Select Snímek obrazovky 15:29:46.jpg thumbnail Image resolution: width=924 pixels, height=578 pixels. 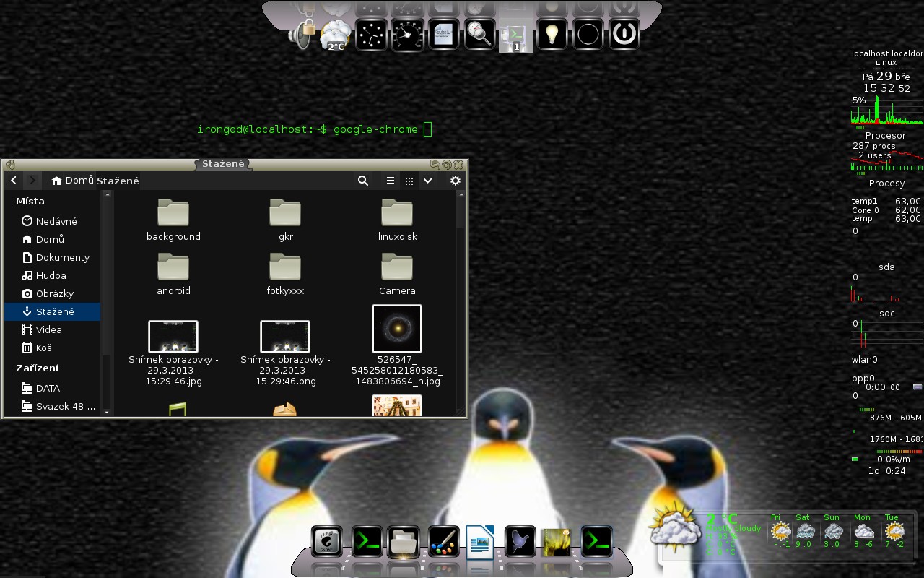[x=173, y=337]
